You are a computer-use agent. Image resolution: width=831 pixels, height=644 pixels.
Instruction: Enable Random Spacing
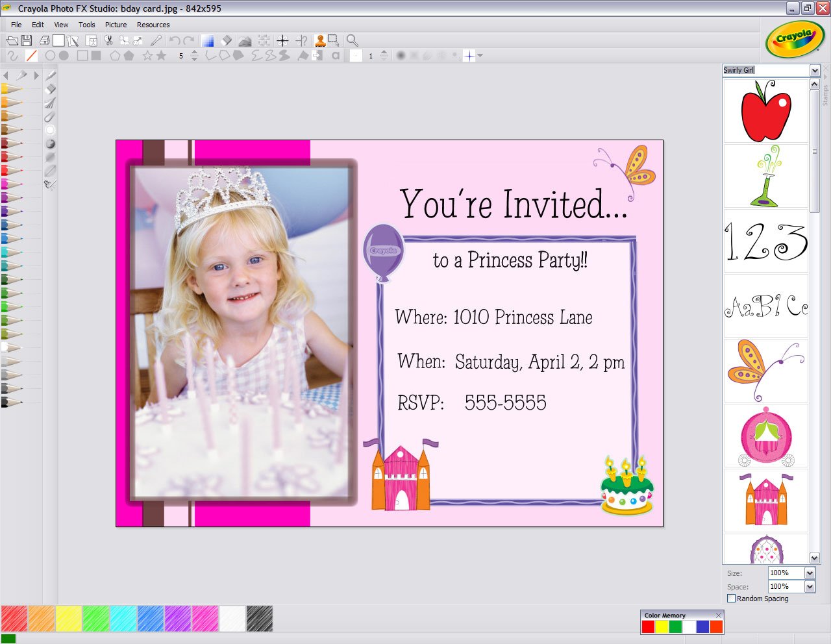pos(732,599)
